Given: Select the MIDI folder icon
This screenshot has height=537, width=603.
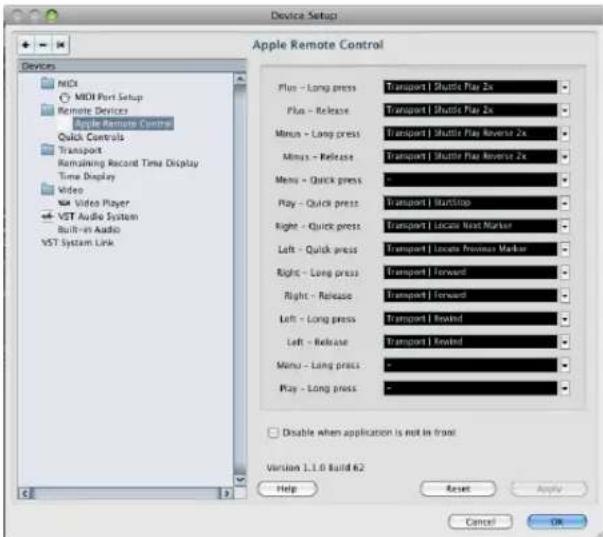Looking at the screenshot, I should point(48,83).
